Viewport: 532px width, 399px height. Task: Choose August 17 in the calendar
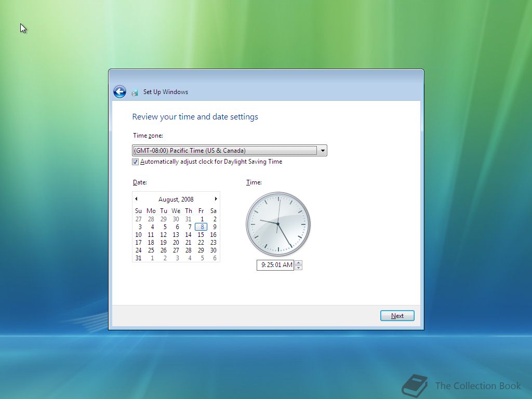(138, 243)
